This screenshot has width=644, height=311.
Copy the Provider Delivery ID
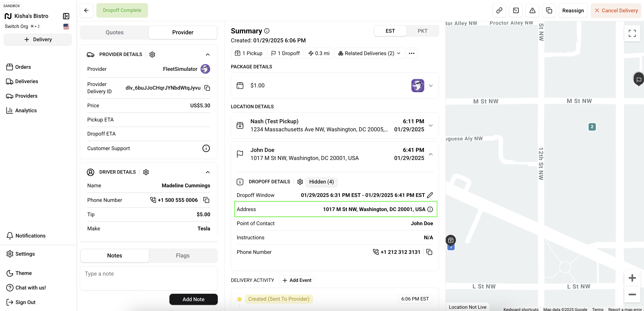207,88
